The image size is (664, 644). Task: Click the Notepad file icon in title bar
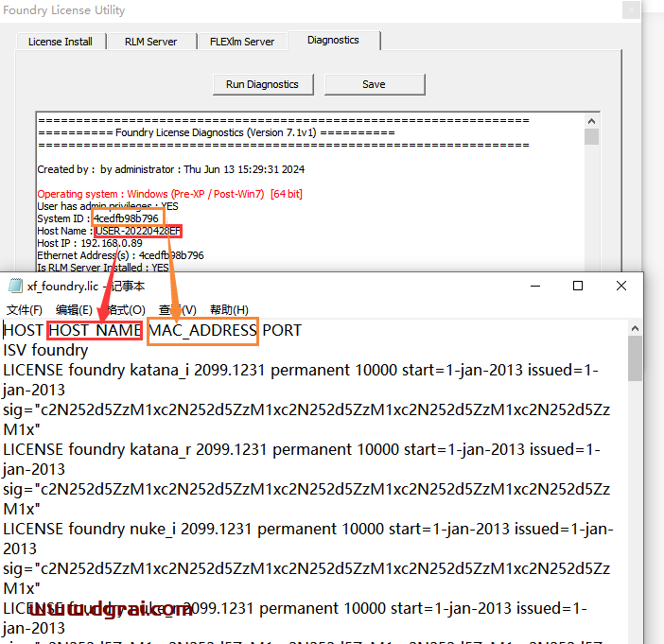(x=15, y=287)
